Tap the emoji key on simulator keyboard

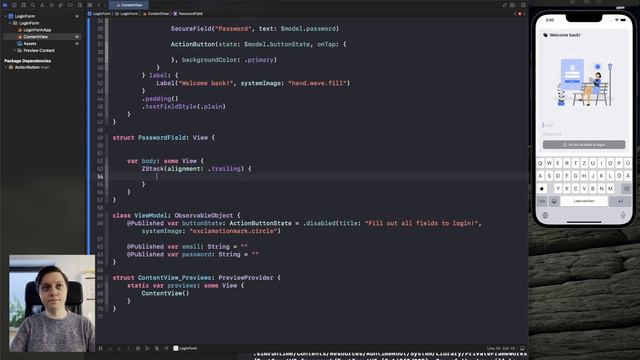(x=554, y=201)
